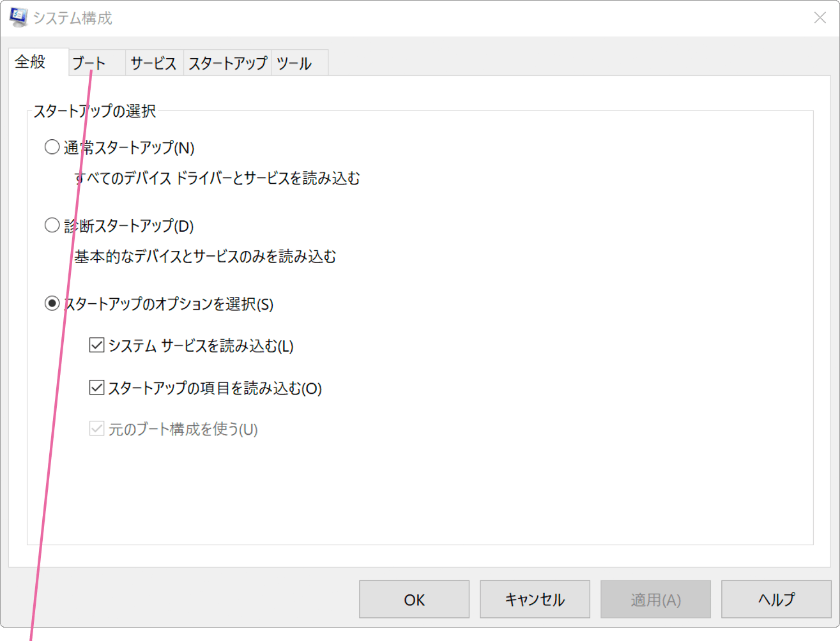Click the システム構成 title bar app icon
Screen dimensions: 840x641
click(x=19, y=18)
